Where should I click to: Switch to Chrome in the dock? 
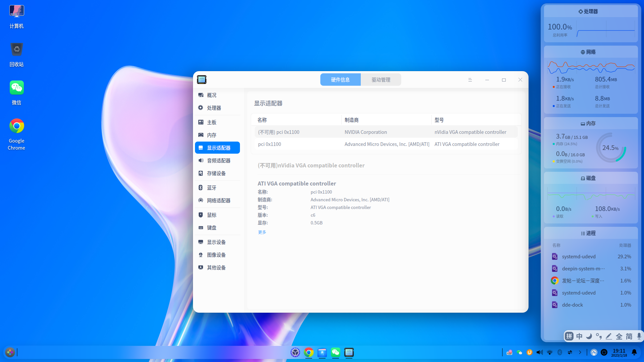point(309,352)
